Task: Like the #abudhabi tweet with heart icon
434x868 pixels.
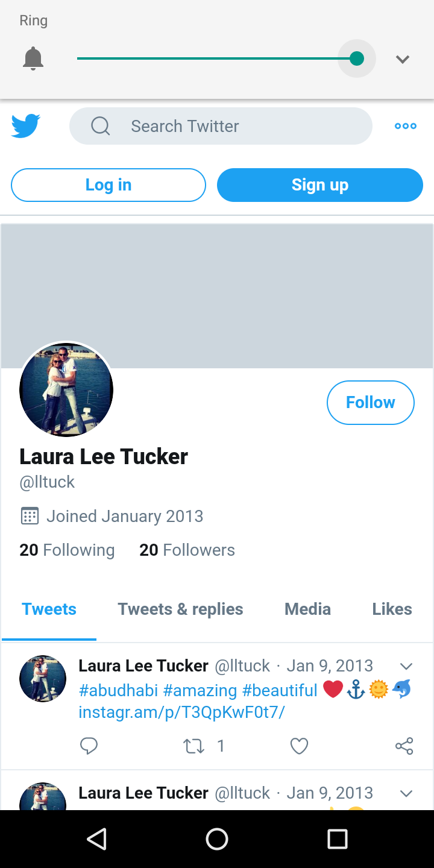Action: tap(299, 746)
